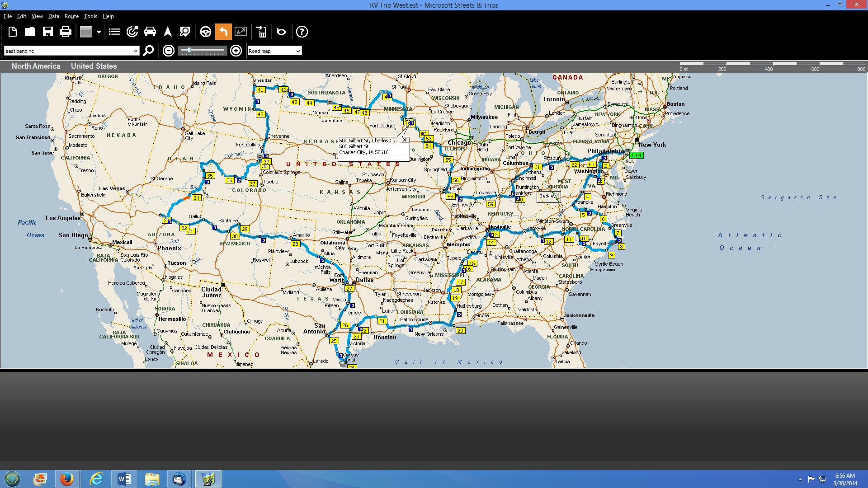Open Help with the question mark icon
868x488 pixels.
[x=302, y=32]
